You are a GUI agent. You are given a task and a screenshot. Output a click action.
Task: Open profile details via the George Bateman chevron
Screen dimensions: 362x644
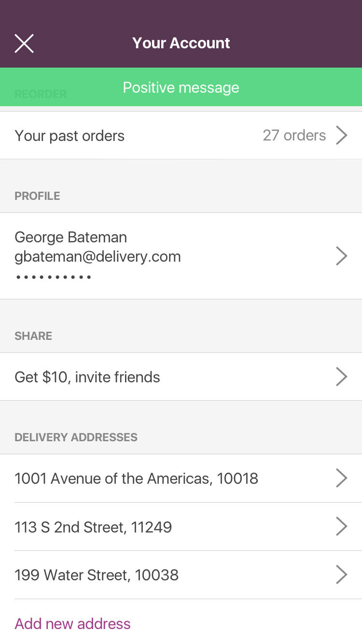[x=342, y=256]
